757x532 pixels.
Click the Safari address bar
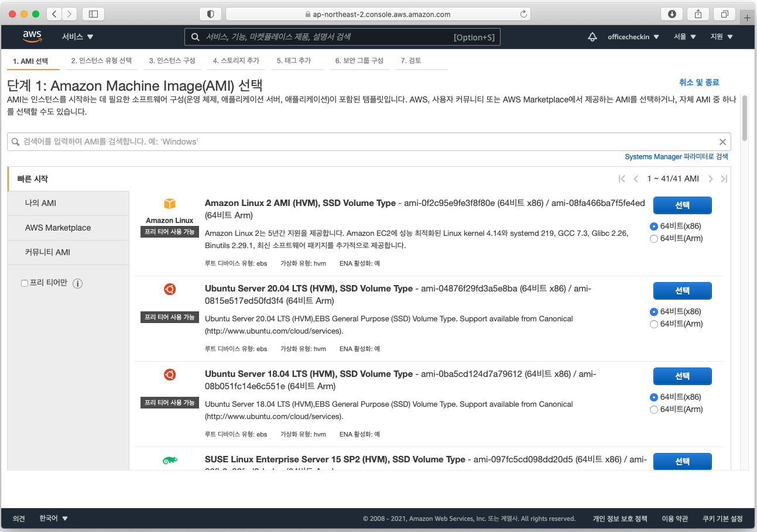tap(378, 14)
